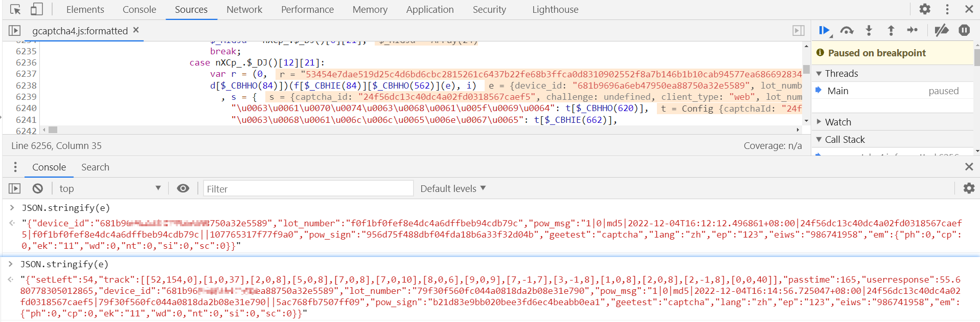Open the Default levels dropdown
This screenshot has width=980, height=322.
pyautogui.click(x=452, y=188)
